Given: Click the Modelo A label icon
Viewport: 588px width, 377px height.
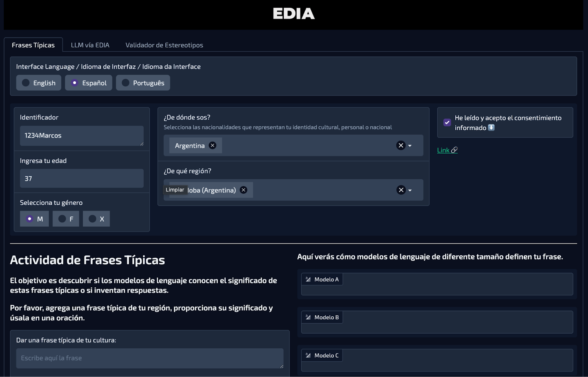Looking at the screenshot, I should [308, 280].
